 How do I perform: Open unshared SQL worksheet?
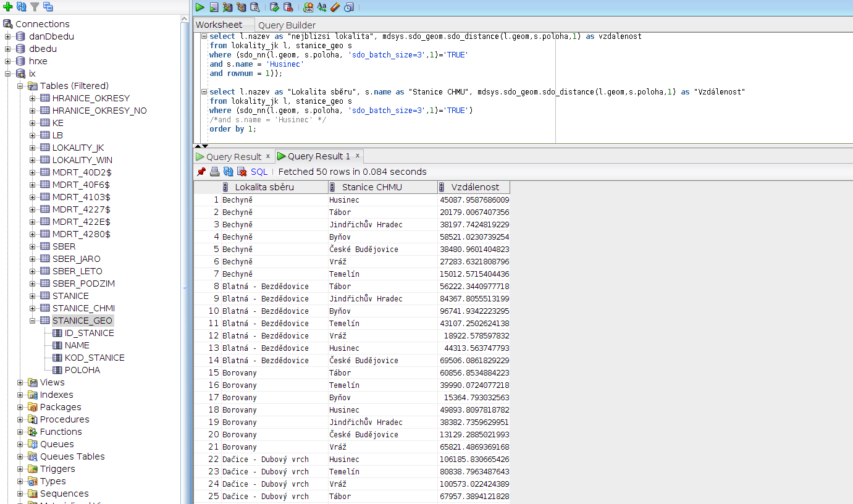coord(308,7)
